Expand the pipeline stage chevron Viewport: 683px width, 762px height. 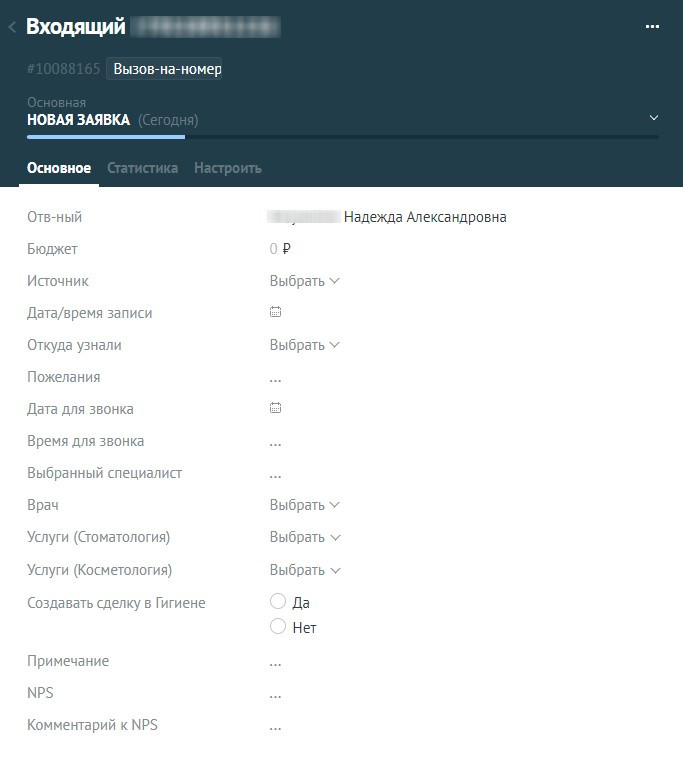tap(654, 118)
